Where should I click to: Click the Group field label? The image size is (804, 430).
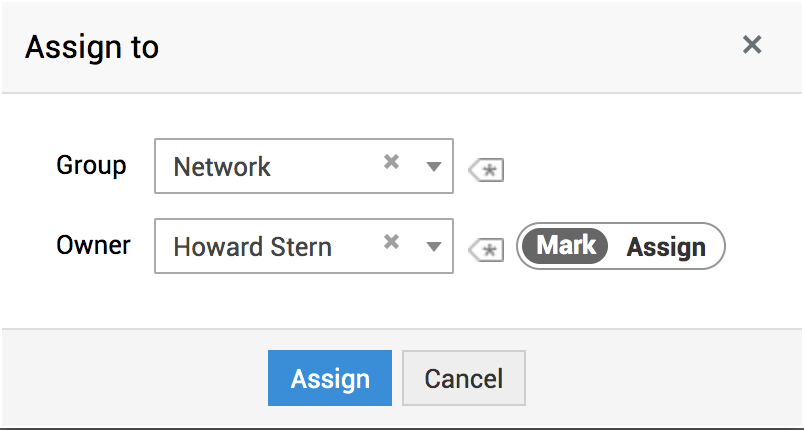(x=91, y=165)
